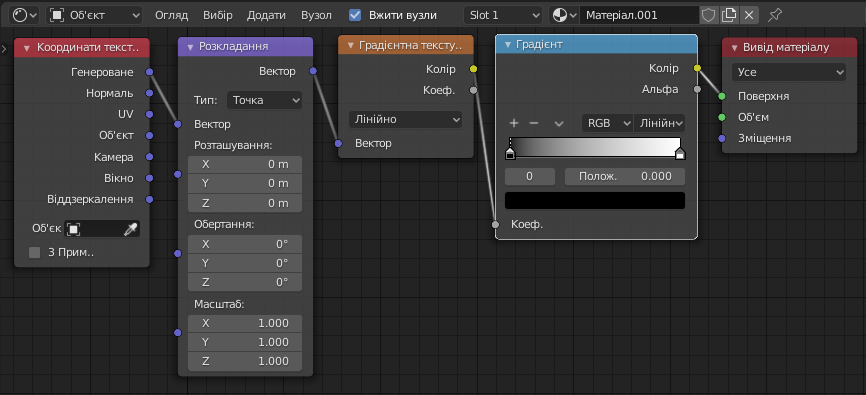The image size is (866, 395).
Task: Click the color stop index field showing 0
Action: click(x=530, y=176)
